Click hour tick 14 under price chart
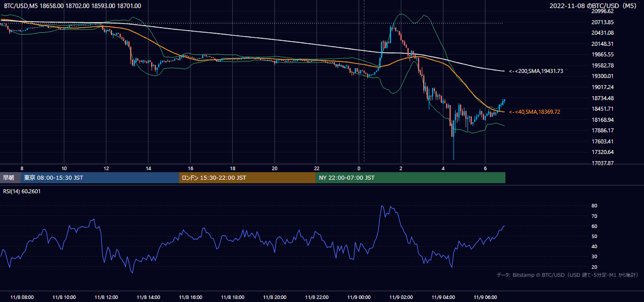This screenshot has width=644, height=302. 148,168
